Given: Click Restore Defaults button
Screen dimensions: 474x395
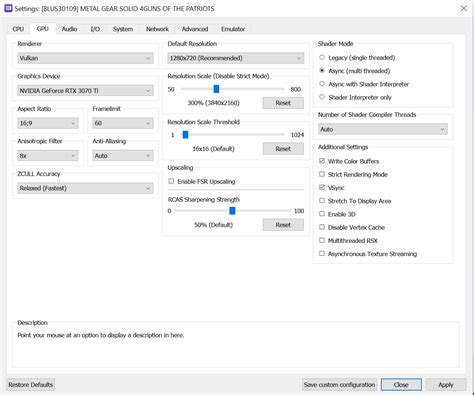Looking at the screenshot, I should click(31, 385).
